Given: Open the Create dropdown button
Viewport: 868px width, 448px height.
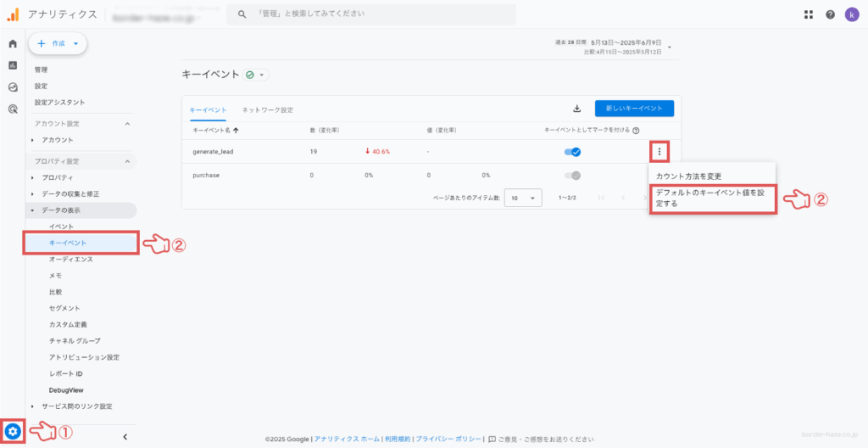Looking at the screenshot, I should (x=58, y=43).
